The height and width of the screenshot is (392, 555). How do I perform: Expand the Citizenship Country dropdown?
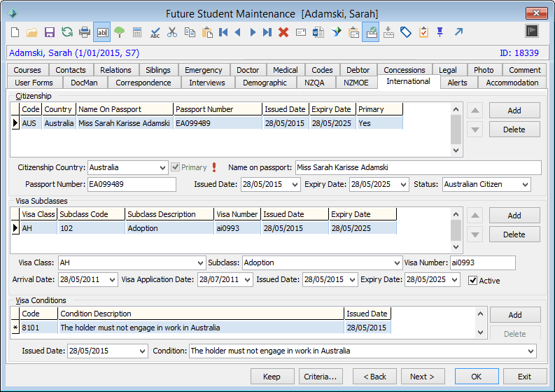[162, 167]
